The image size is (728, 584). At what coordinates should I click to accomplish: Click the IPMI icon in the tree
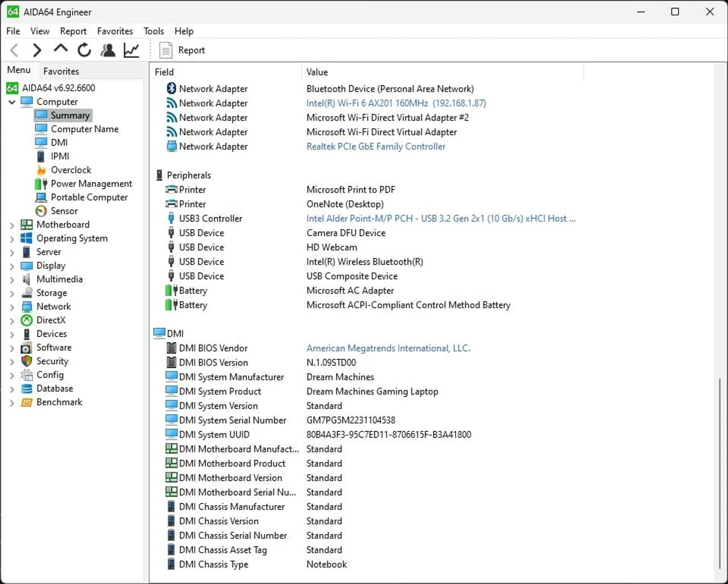point(41,156)
